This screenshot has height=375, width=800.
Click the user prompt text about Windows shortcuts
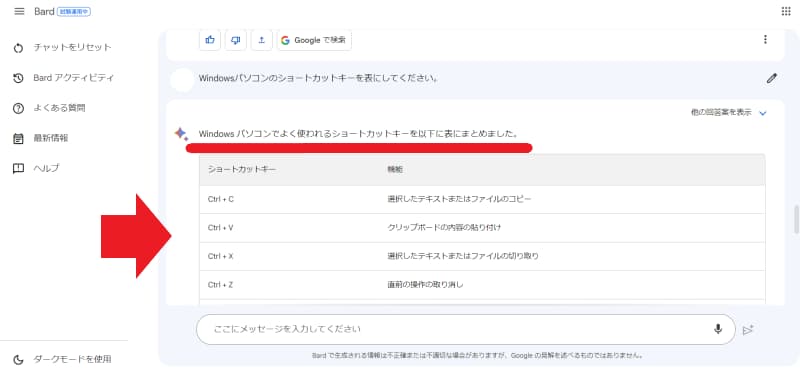pos(318,79)
